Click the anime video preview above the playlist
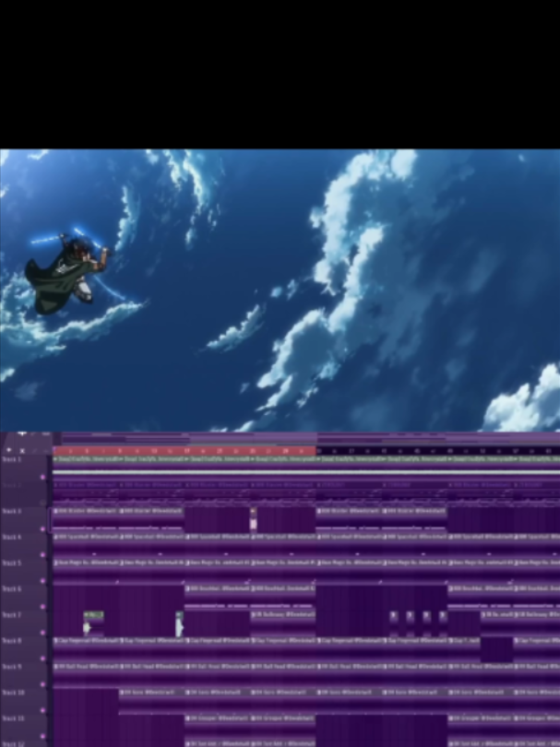This screenshot has height=747, width=560. (280, 290)
